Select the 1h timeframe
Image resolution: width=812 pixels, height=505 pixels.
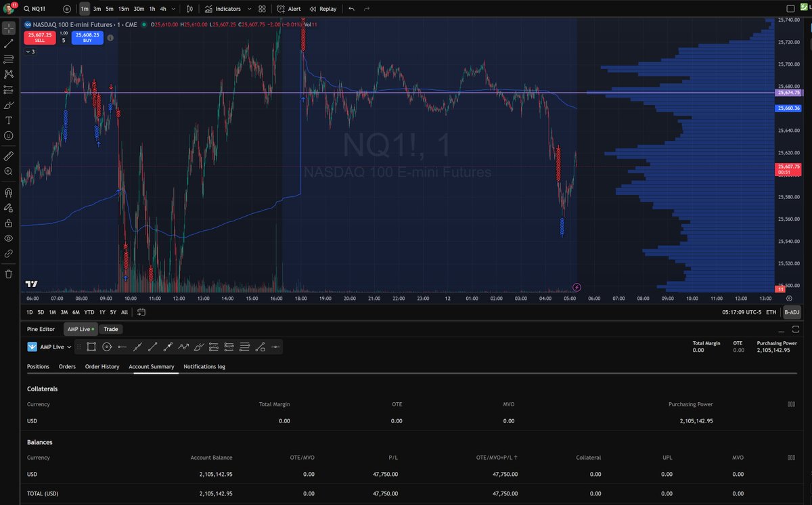click(x=152, y=9)
